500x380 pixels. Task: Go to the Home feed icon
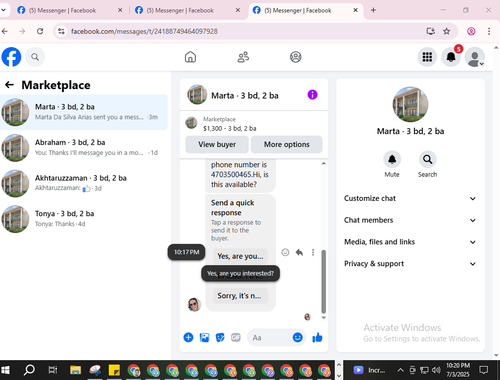click(x=190, y=57)
